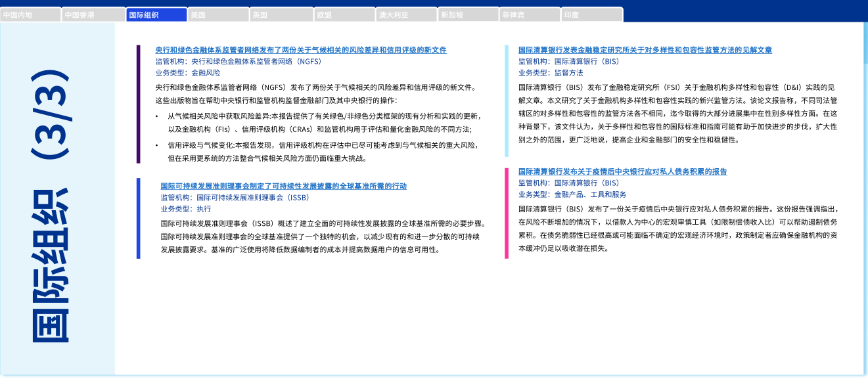This screenshot has width=868, height=381.
Task: Open the 中国香港 tab
Action: click(93, 14)
